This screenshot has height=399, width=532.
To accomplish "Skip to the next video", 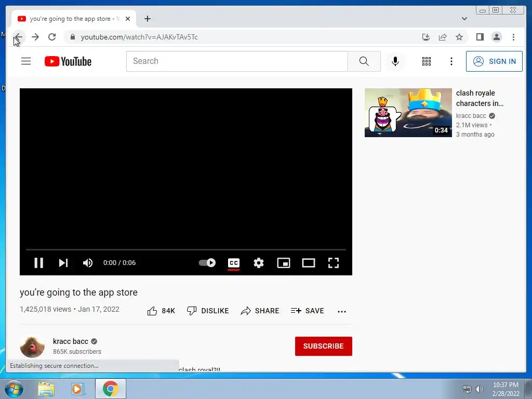I will point(63,263).
